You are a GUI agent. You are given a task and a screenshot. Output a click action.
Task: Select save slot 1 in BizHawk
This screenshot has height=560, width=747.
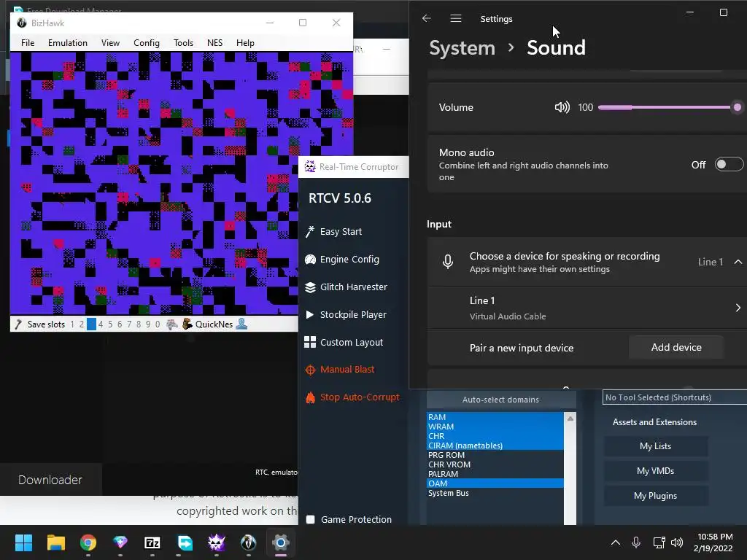point(72,324)
